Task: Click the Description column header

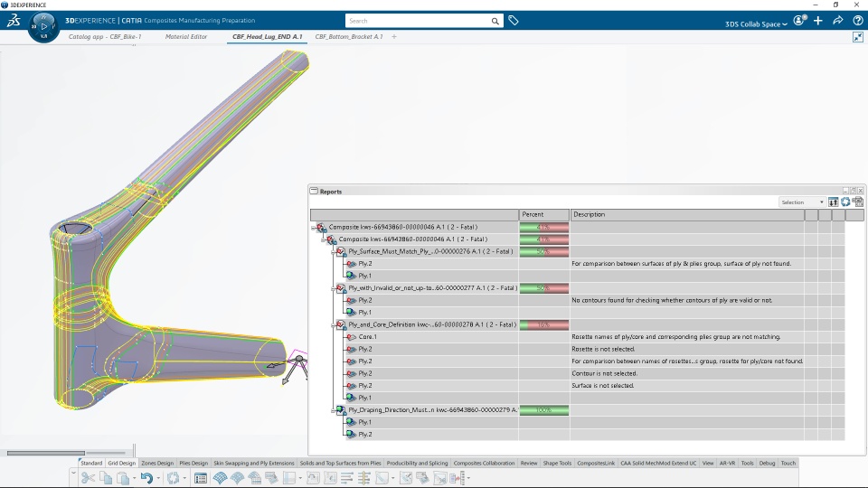Action: click(687, 215)
